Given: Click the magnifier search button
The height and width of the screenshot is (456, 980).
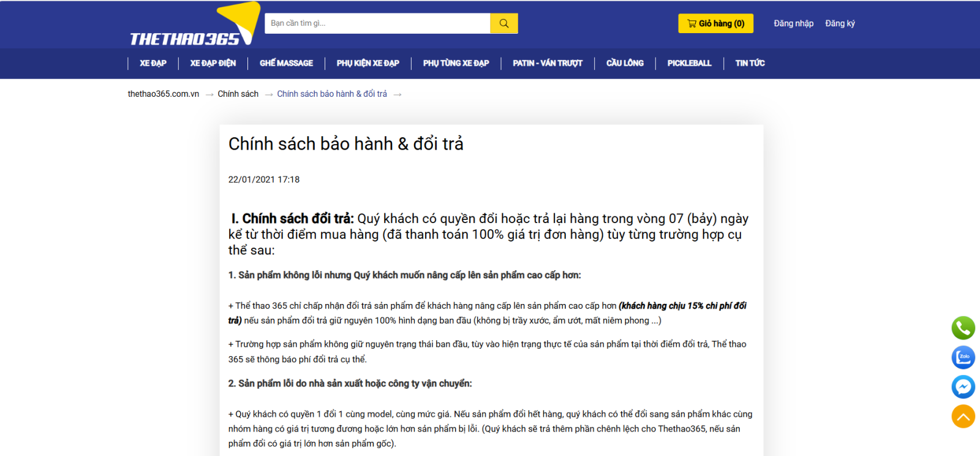Looking at the screenshot, I should click(503, 23).
